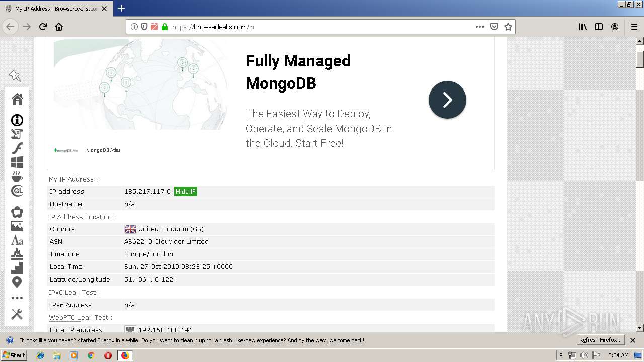Screen dimensions: 644x362
Task: Click the green padlock connection icon
Action: [x=165, y=27]
